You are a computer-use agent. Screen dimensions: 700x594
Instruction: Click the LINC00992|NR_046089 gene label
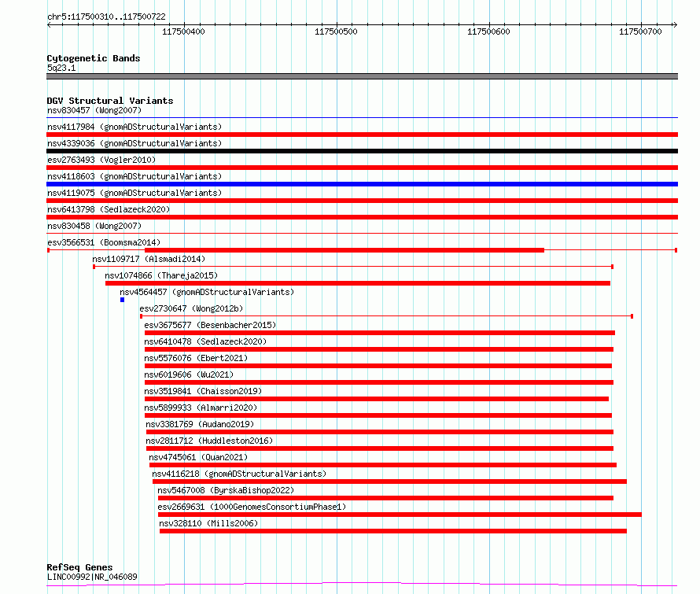(x=92, y=577)
